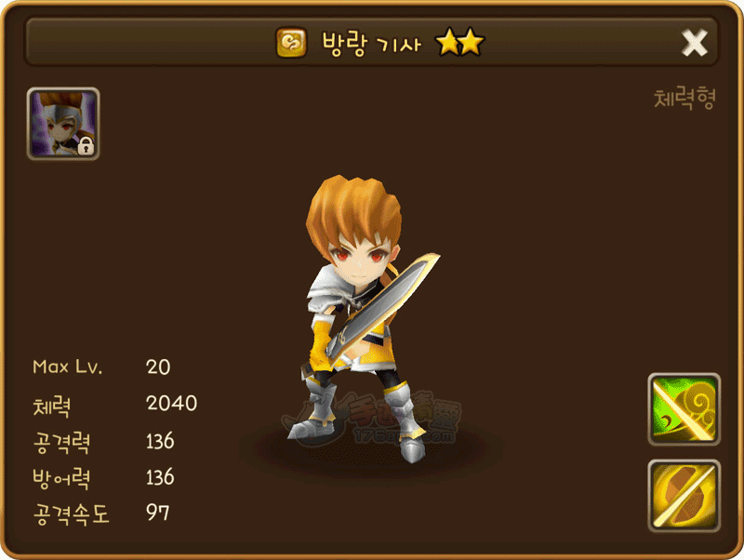
Task: Open the yellow shield strike skill icon
Action: pyautogui.click(x=684, y=496)
